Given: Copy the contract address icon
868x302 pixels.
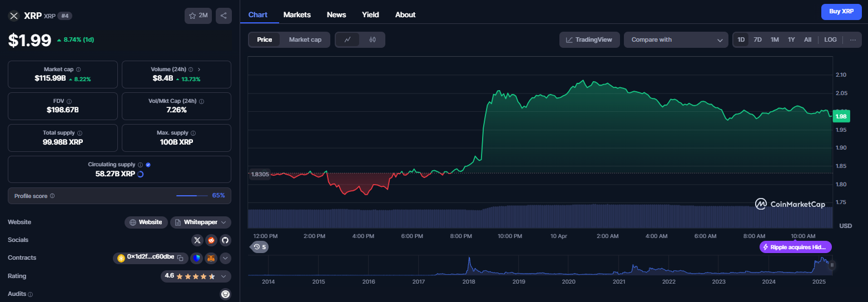Looking at the screenshot, I should (x=180, y=258).
